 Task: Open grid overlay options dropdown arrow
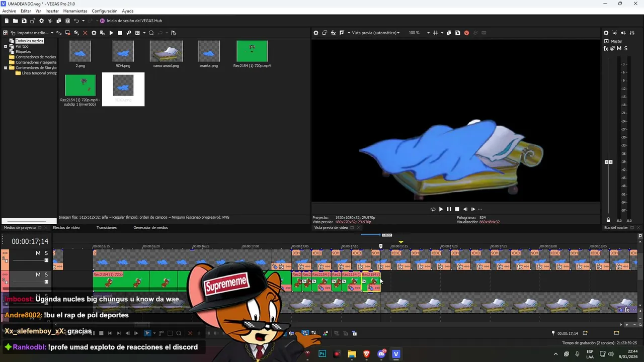coord(442,33)
